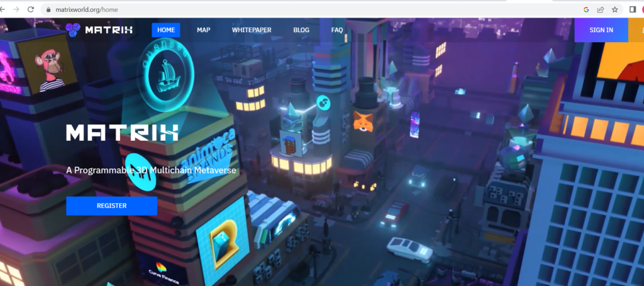The image size is (644, 286).
Task: Click the padlock site info icon
Action: coord(48,10)
